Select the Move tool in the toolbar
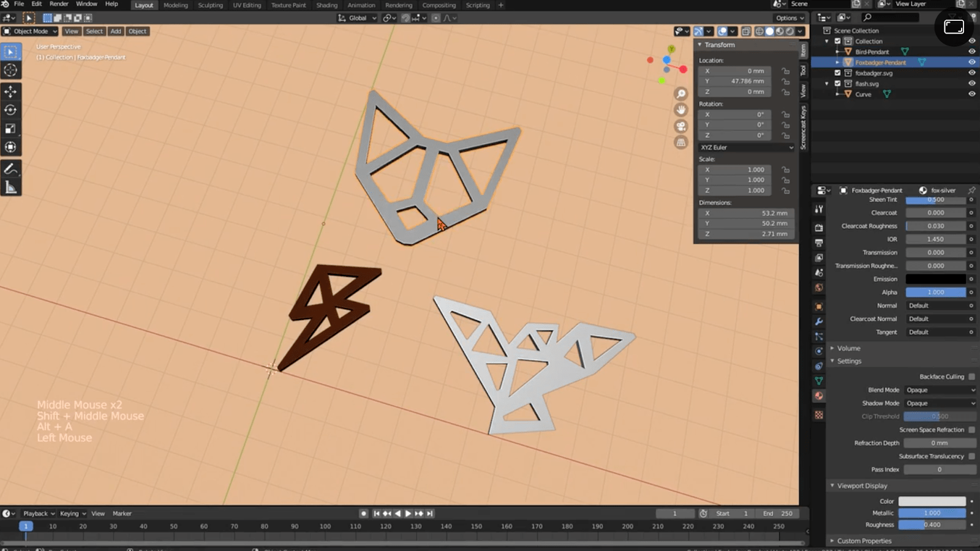 click(x=11, y=91)
